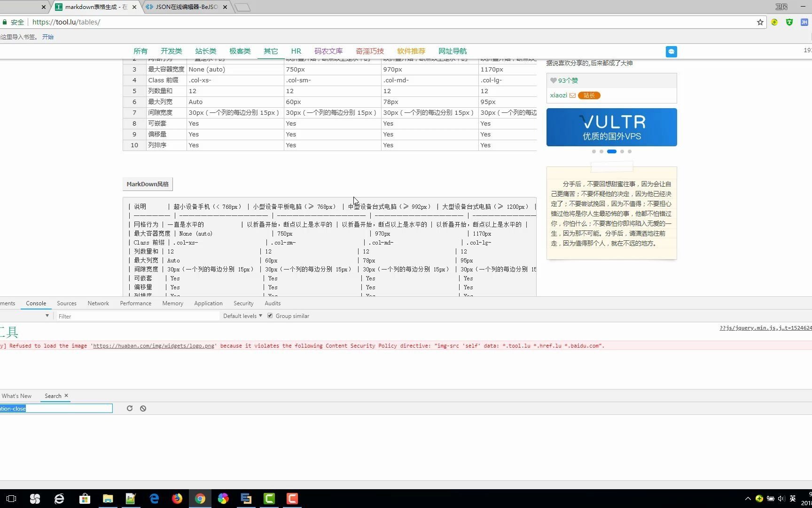
Task: Focus the console Filter input field
Action: [137, 316]
